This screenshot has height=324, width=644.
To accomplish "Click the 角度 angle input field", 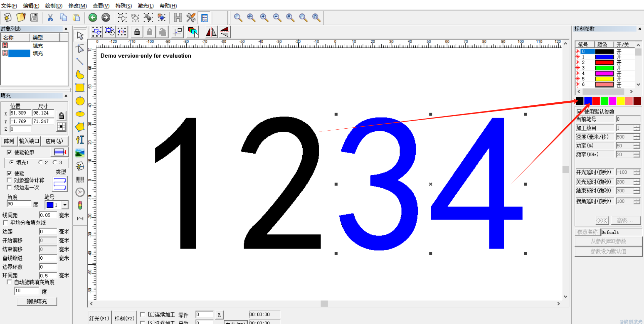I will (19, 204).
